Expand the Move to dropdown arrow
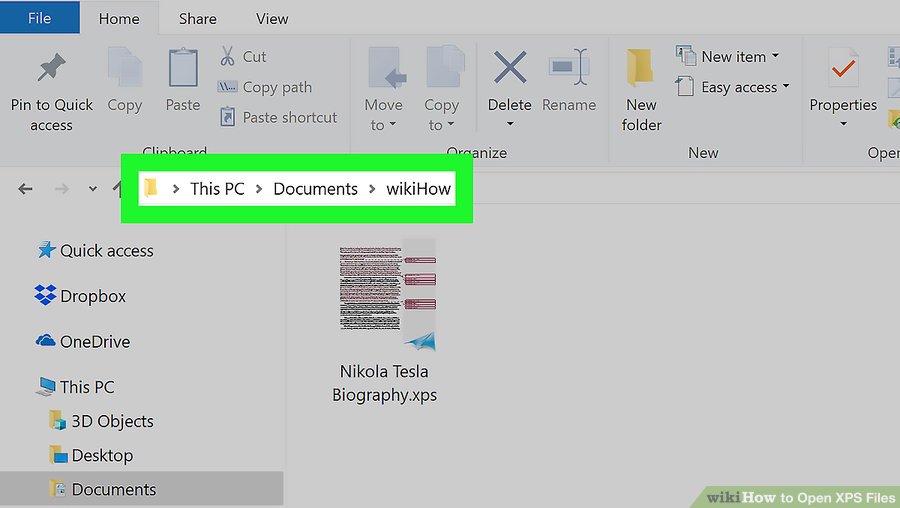 [393, 124]
